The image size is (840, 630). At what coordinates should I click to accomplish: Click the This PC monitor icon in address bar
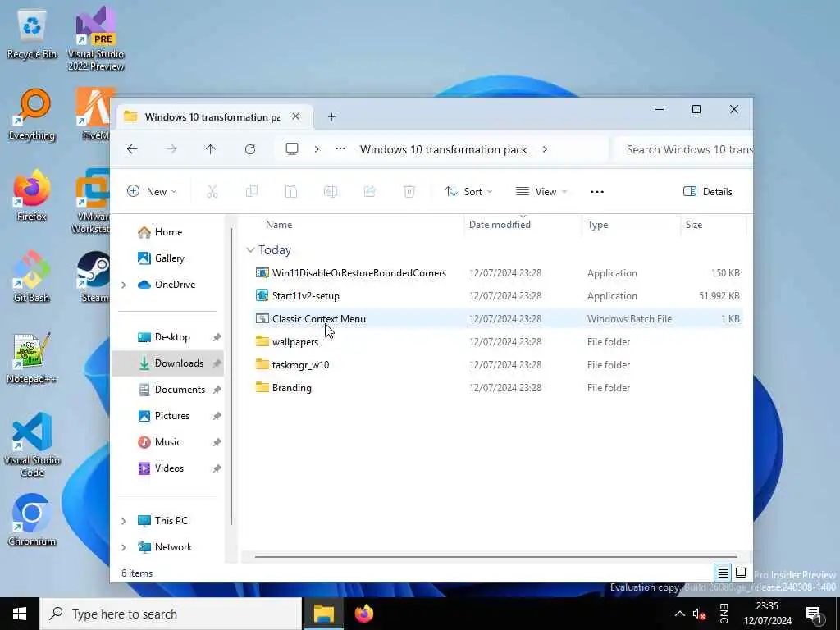pyautogui.click(x=292, y=149)
